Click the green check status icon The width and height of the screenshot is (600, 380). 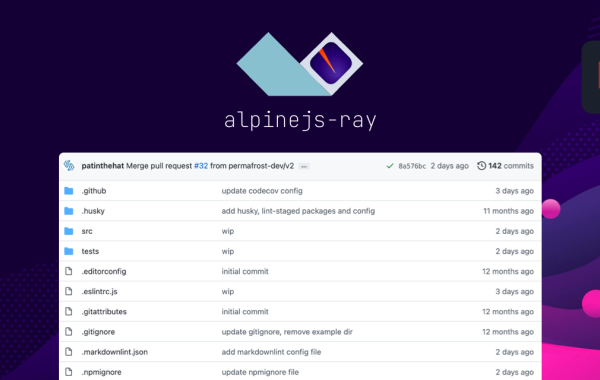(x=390, y=166)
